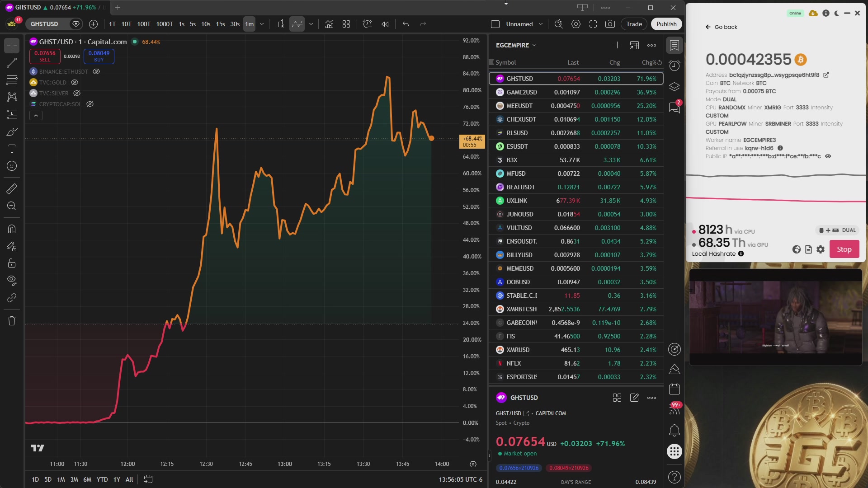Open the Unnamed layout dropdown
The image size is (868, 488).
click(x=541, y=24)
